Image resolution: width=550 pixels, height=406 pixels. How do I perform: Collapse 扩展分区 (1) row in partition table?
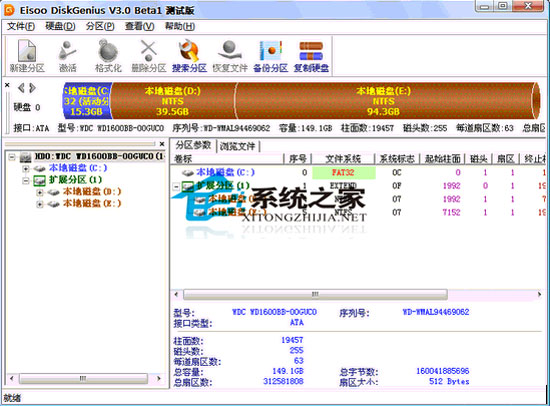click(x=176, y=187)
